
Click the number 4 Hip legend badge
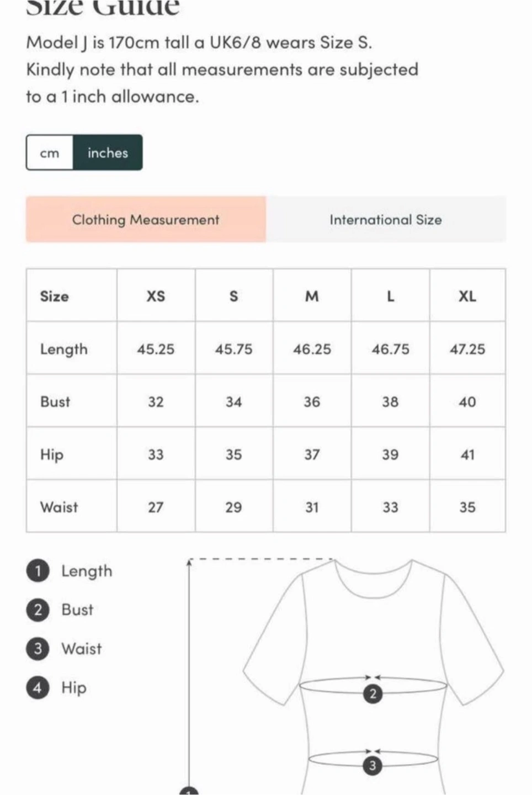[x=38, y=687]
